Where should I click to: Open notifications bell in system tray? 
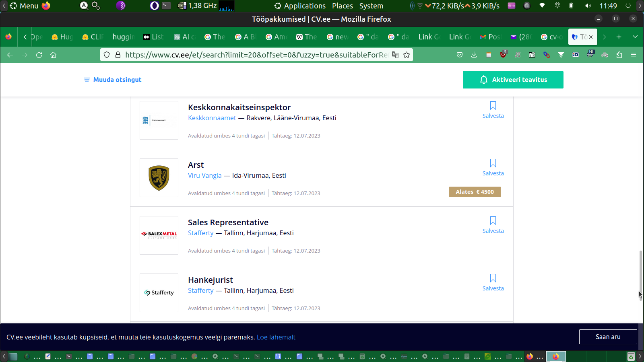click(x=557, y=6)
